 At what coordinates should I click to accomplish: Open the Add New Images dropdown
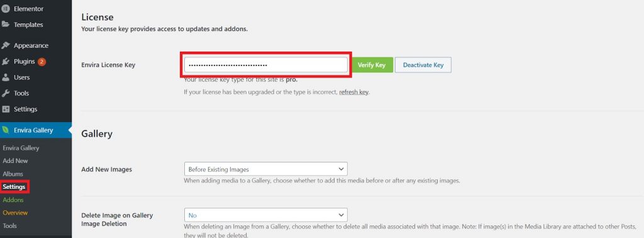pos(266,169)
